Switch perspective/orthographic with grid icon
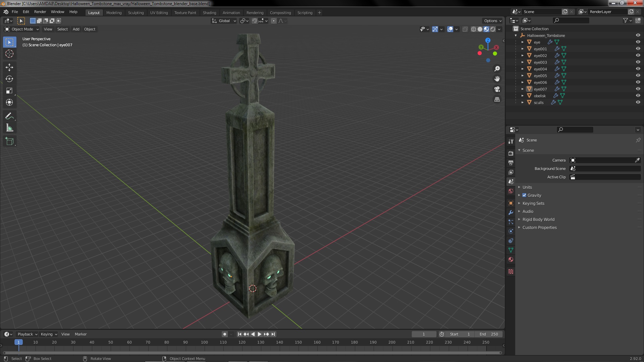Viewport: 644px width, 362px height. click(x=497, y=100)
